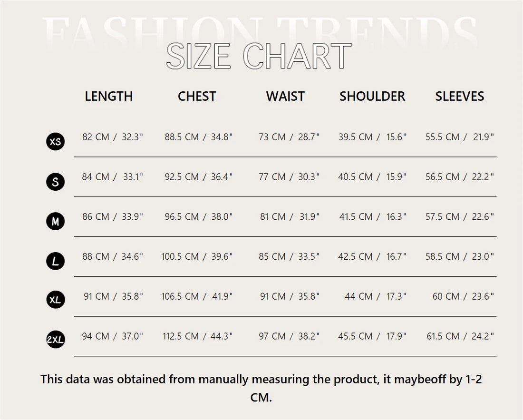Click the CHEST column header
This screenshot has width=523, height=420.
197,96
